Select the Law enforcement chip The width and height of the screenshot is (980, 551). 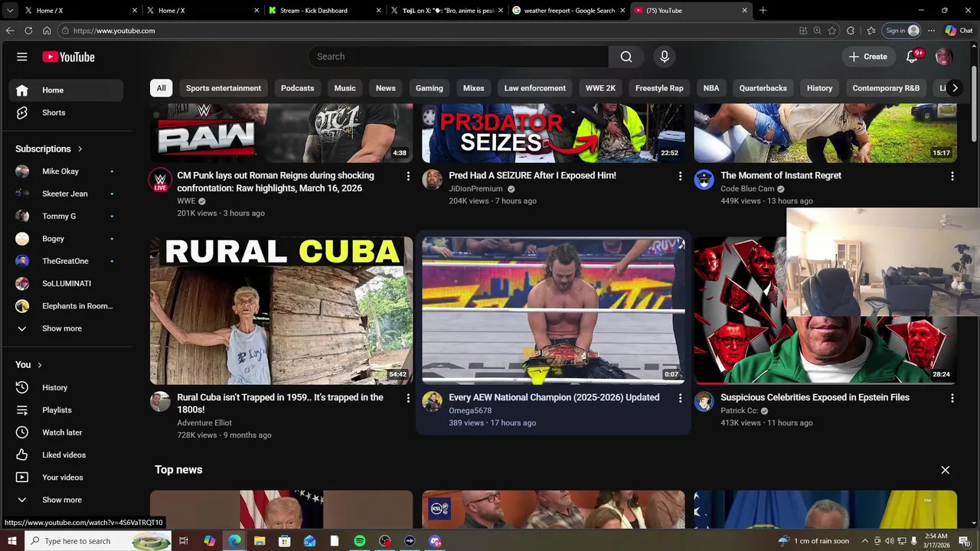534,88
